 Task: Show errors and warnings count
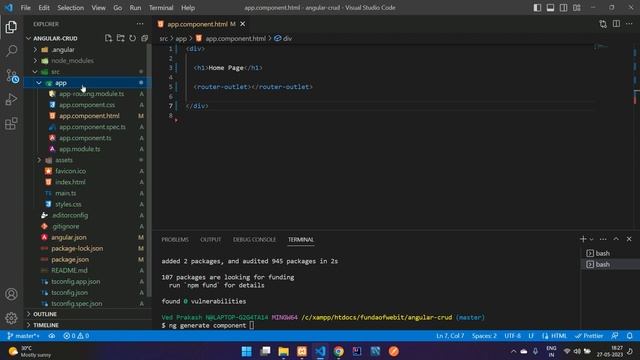point(76,336)
